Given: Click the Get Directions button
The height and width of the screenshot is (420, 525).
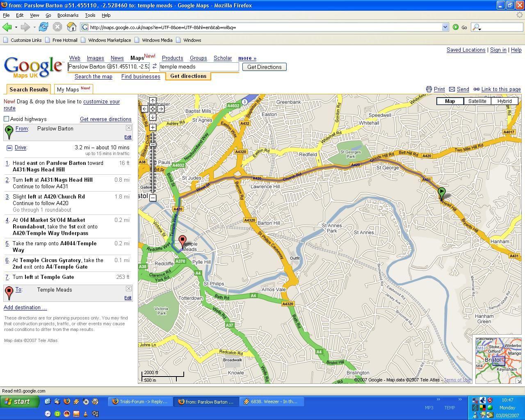Looking at the screenshot, I should coord(264,67).
